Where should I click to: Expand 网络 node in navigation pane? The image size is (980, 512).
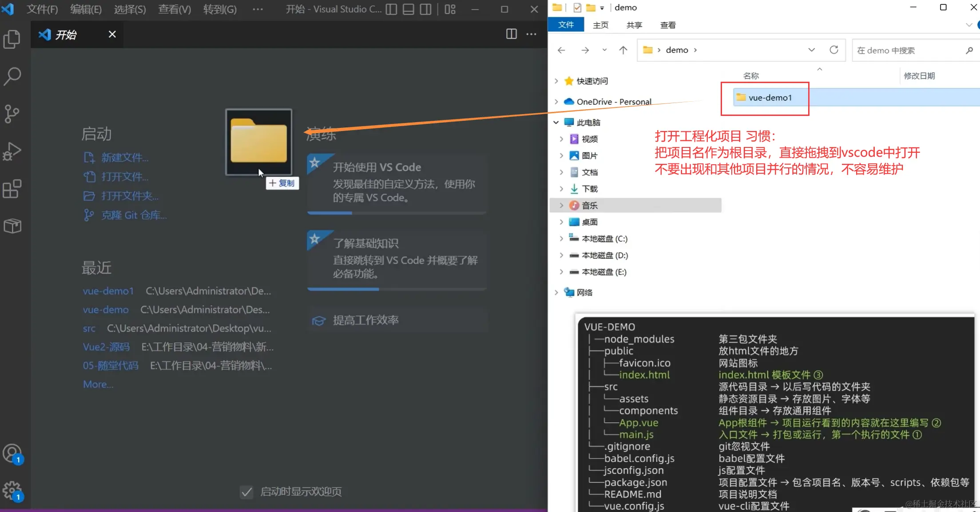556,292
